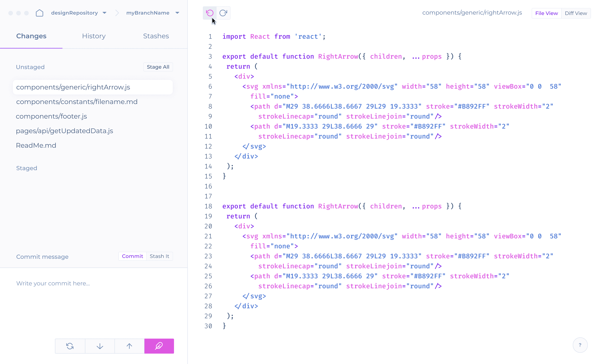The height and width of the screenshot is (364, 599).
Task: Click the undo arrow icon
Action: point(209,13)
